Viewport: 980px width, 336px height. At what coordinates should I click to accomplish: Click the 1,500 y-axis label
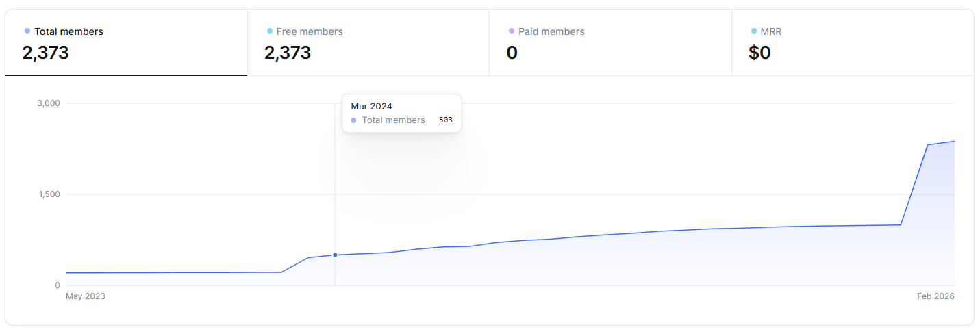pos(49,194)
